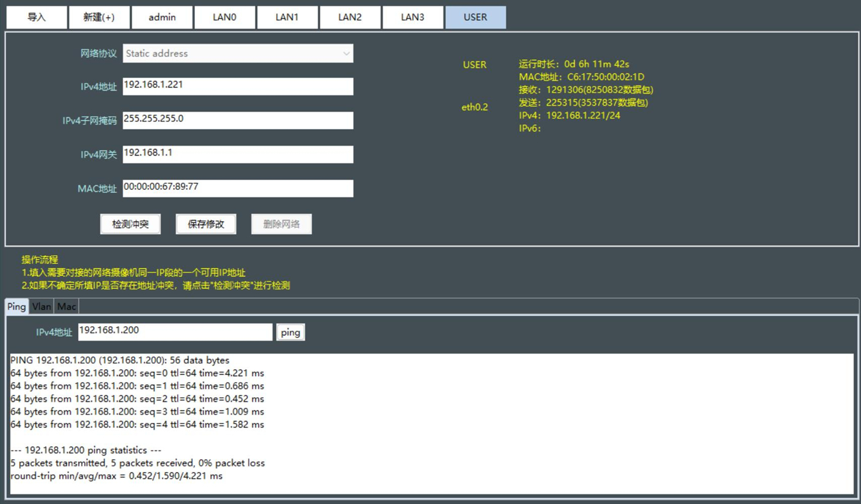Click the IPv4地址 field showing 192.168.1.221
The image size is (861, 504).
(238, 86)
